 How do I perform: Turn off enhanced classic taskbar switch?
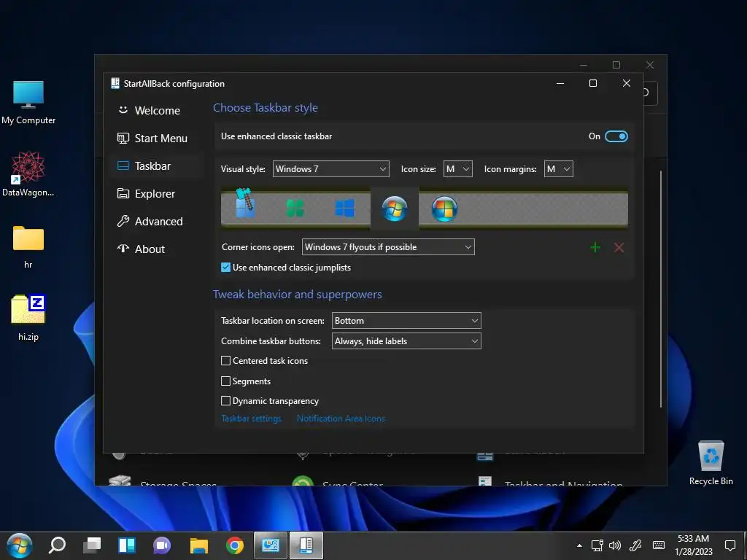coord(616,136)
